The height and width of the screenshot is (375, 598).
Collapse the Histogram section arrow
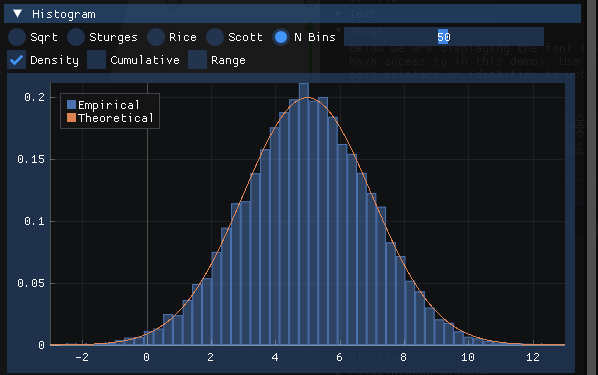[x=18, y=14]
